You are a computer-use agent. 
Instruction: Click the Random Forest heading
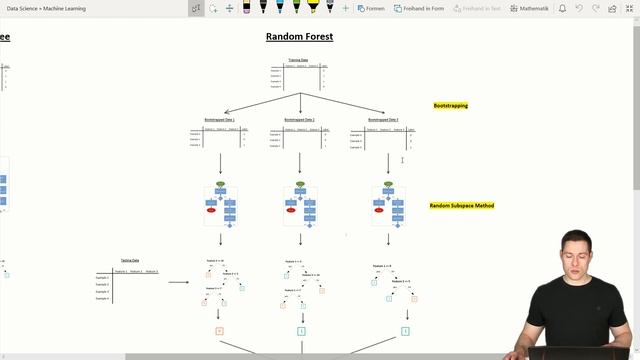tap(299, 37)
